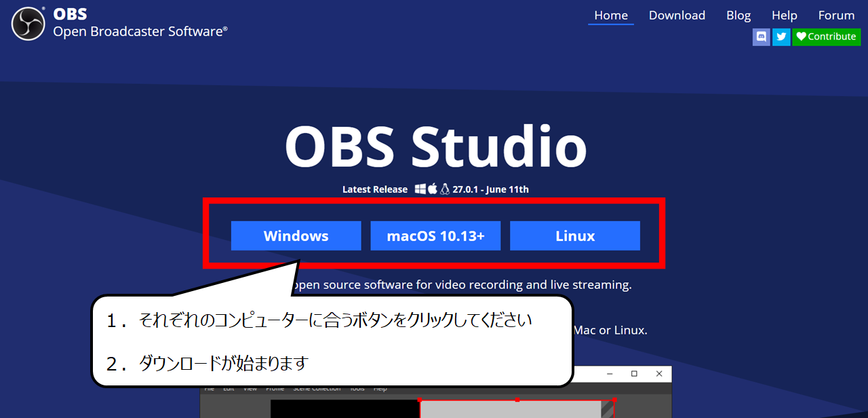The height and width of the screenshot is (418, 868).
Task: Click the "Mac or Linux." text
Action: pyautogui.click(x=610, y=330)
